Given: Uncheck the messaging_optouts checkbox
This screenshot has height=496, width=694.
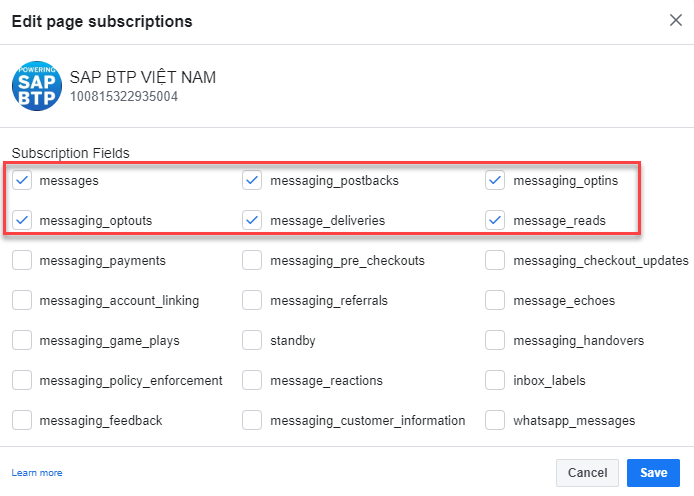Looking at the screenshot, I should 22,220.
